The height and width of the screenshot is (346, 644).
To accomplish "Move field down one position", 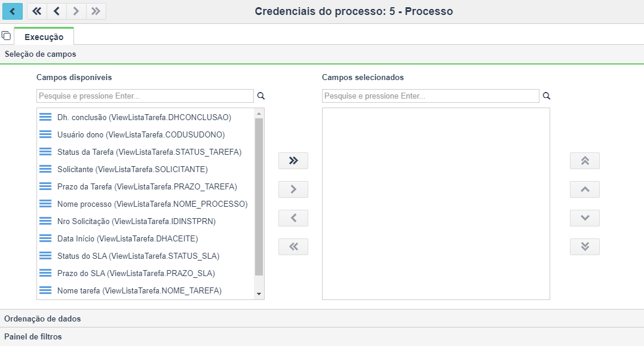I will click(x=585, y=218).
